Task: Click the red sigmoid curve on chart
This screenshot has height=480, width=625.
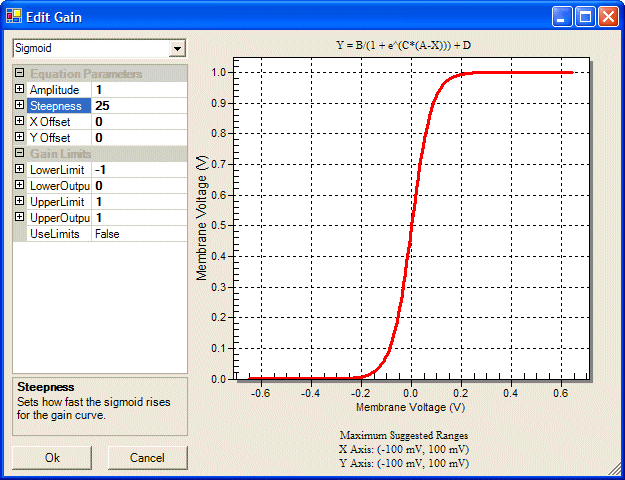Action: [410, 226]
